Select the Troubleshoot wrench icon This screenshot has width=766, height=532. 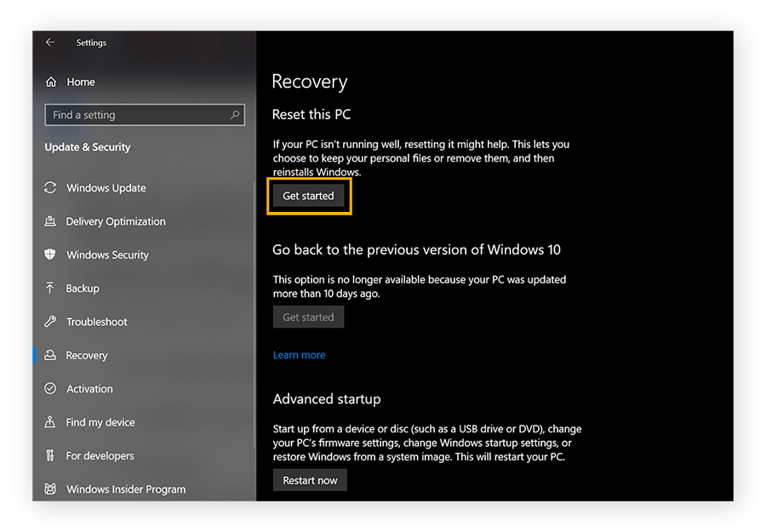[50, 322]
